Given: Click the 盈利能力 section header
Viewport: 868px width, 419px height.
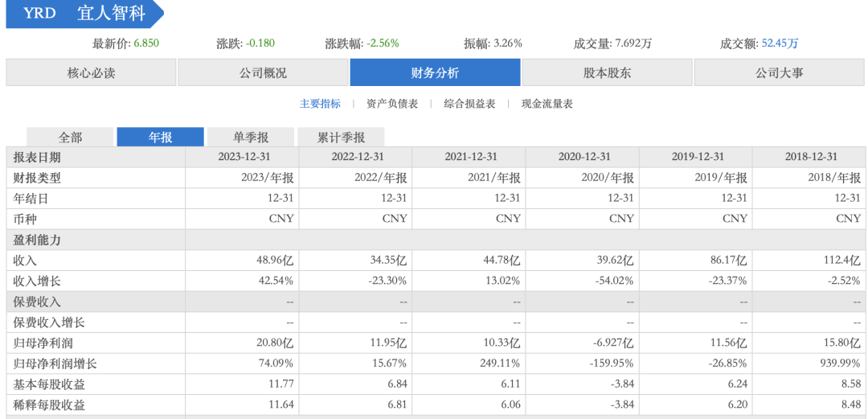Looking at the screenshot, I should tap(36, 240).
